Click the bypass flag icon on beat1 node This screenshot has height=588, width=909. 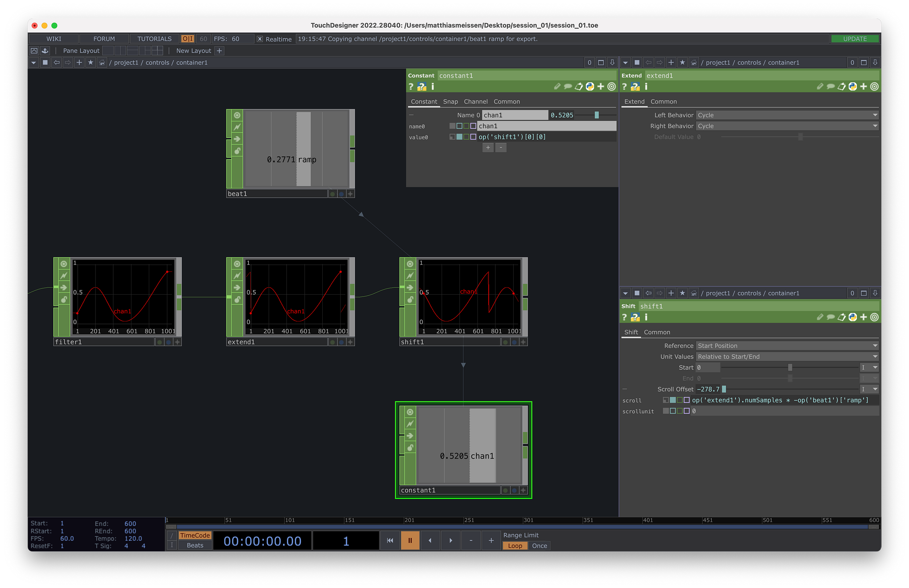pyautogui.click(x=237, y=127)
